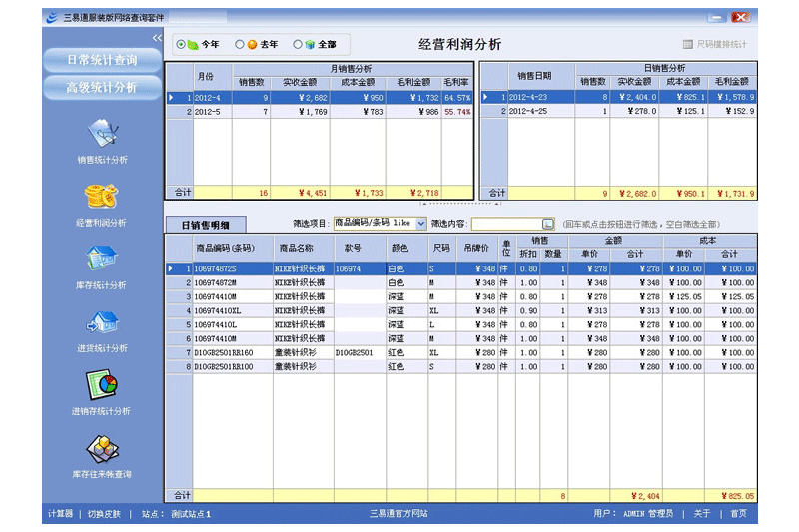
Task: Open the 库存统计分析 icon
Action: point(102,259)
